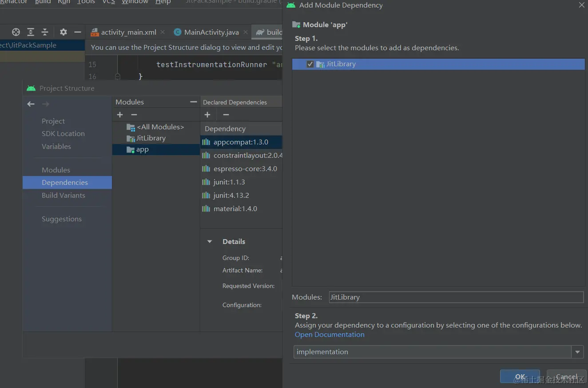The image size is (588, 388).
Task: Close the MainActivity.java editor tab
Action: coord(245,32)
